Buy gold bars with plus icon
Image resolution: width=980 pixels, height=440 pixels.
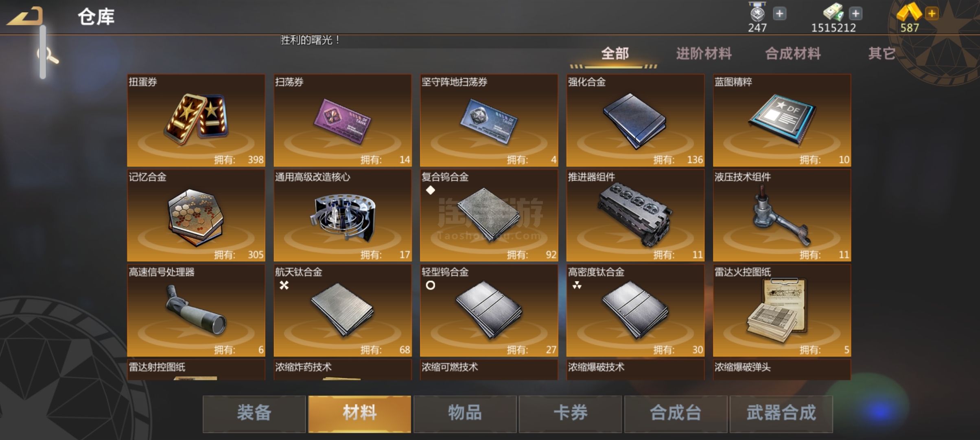932,14
